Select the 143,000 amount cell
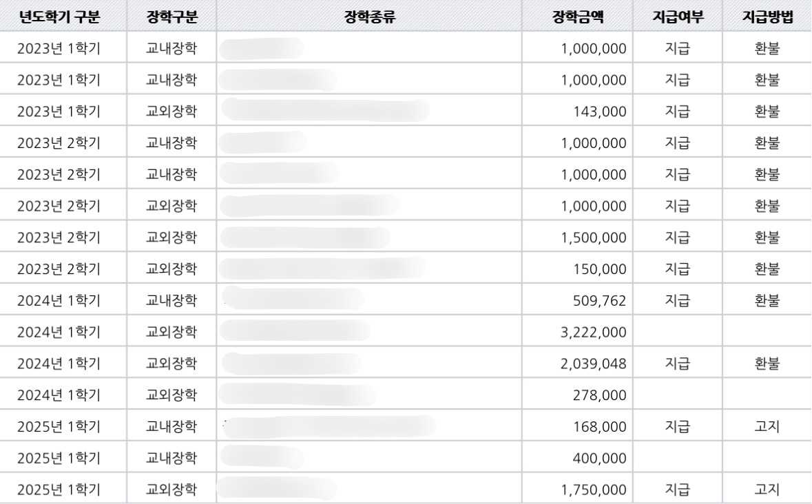This screenshot has width=812, height=504. coord(577,112)
